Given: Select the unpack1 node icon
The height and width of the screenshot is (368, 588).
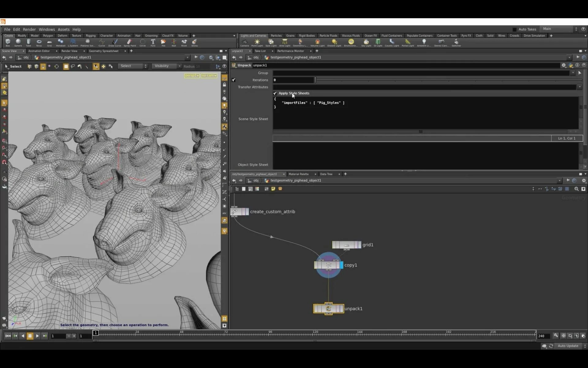Looking at the screenshot, I should pos(328,309).
